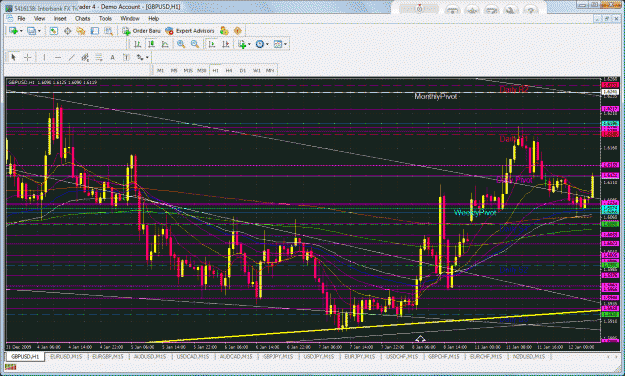Select the equidistant channel tool

coord(85,57)
